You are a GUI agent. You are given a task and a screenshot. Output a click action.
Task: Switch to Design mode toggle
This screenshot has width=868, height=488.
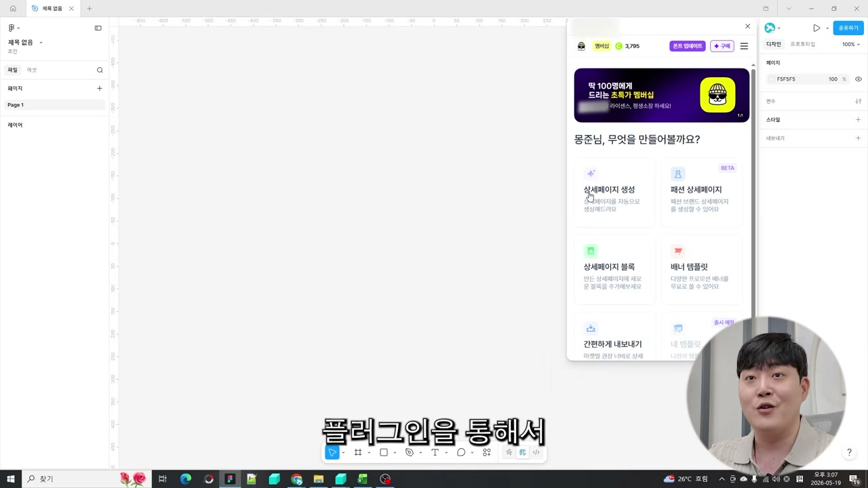coord(523,453)
